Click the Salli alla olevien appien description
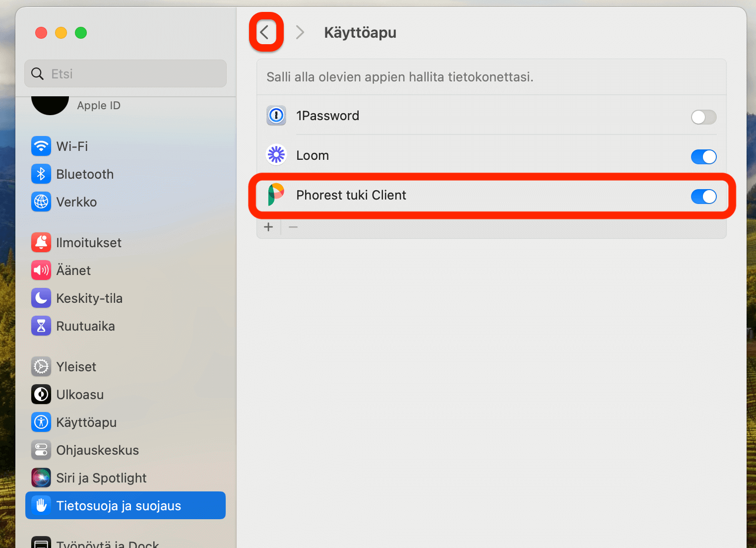This screenshot has width=756, height=548. 400,77
